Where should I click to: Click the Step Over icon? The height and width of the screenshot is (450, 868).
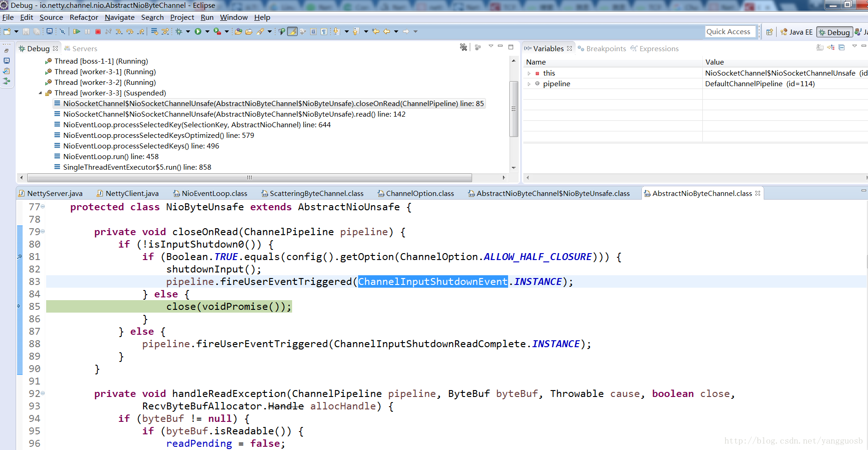(x=130, y=31)
